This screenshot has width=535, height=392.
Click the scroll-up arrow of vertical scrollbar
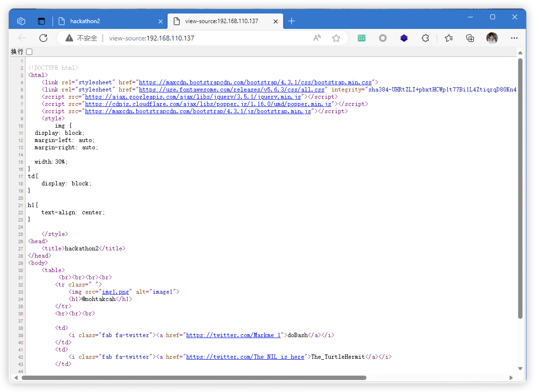point(520,52)
